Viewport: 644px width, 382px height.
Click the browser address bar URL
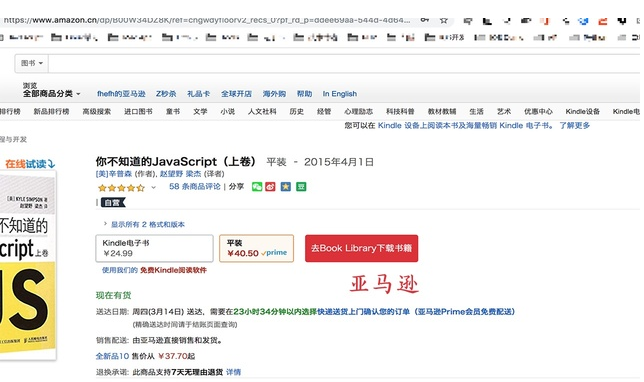pos(207,20)
